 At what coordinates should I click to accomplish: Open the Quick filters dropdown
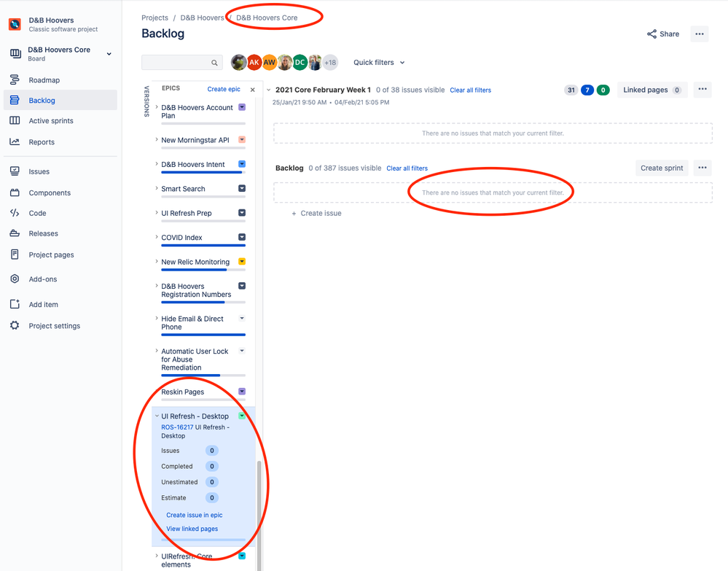tap(379, 62)
